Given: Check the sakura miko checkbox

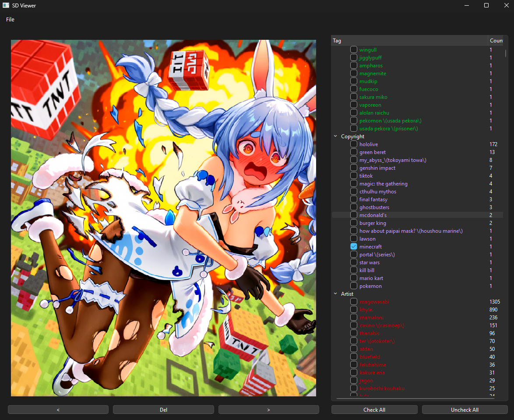Looking at the screenshot, I should click(x=354, y=97).
